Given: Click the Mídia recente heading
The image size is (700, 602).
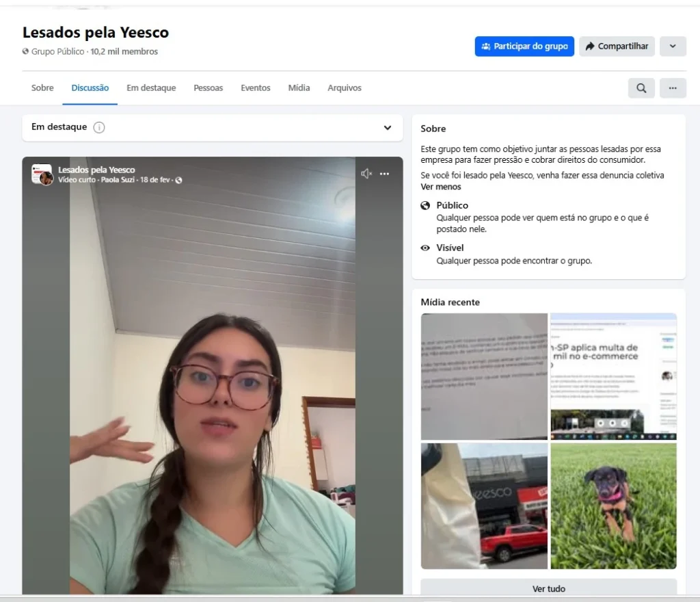Looking at the screenshot, I should coord(450,302).
